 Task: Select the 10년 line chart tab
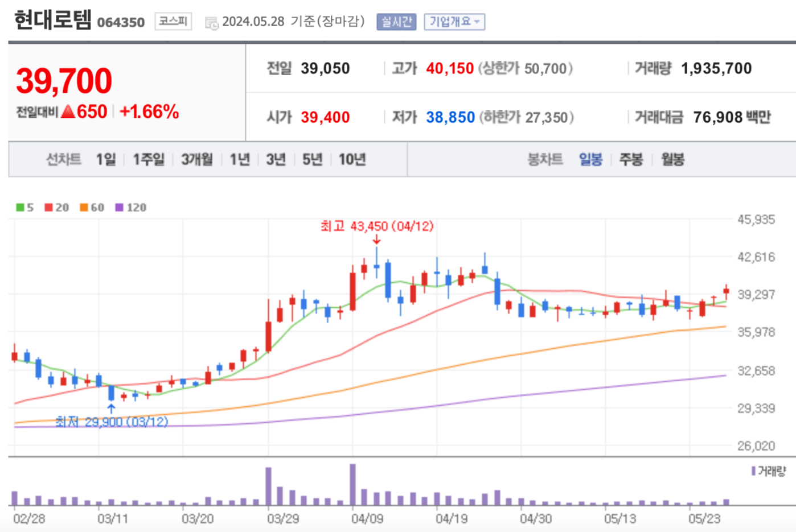click(352, 159)
